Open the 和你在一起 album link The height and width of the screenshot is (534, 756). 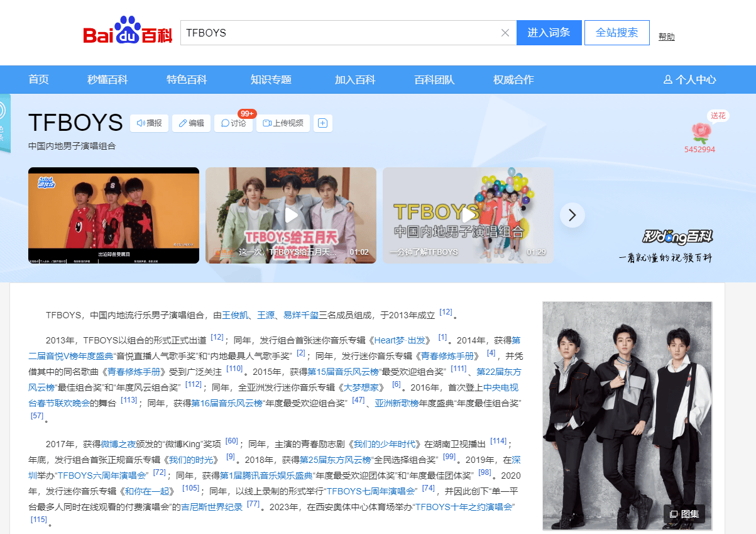coord(147,491)
